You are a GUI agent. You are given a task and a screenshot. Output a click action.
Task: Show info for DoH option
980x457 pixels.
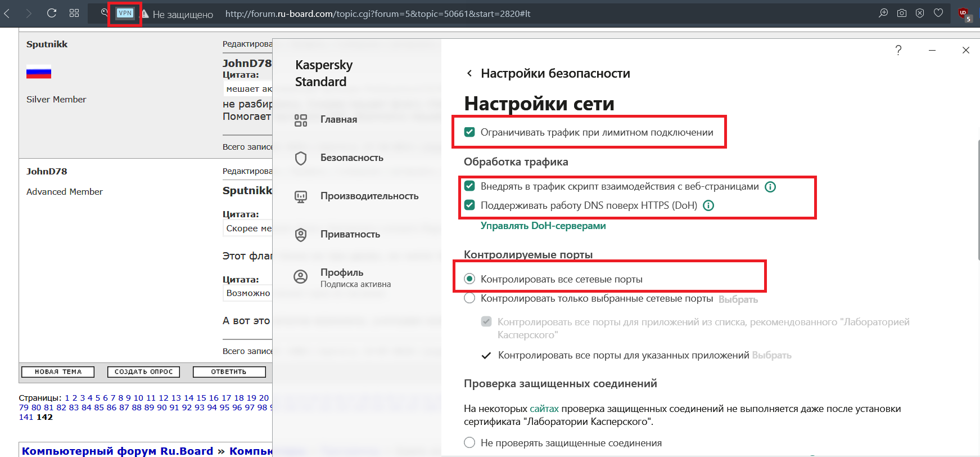click(x=708, y=205)
